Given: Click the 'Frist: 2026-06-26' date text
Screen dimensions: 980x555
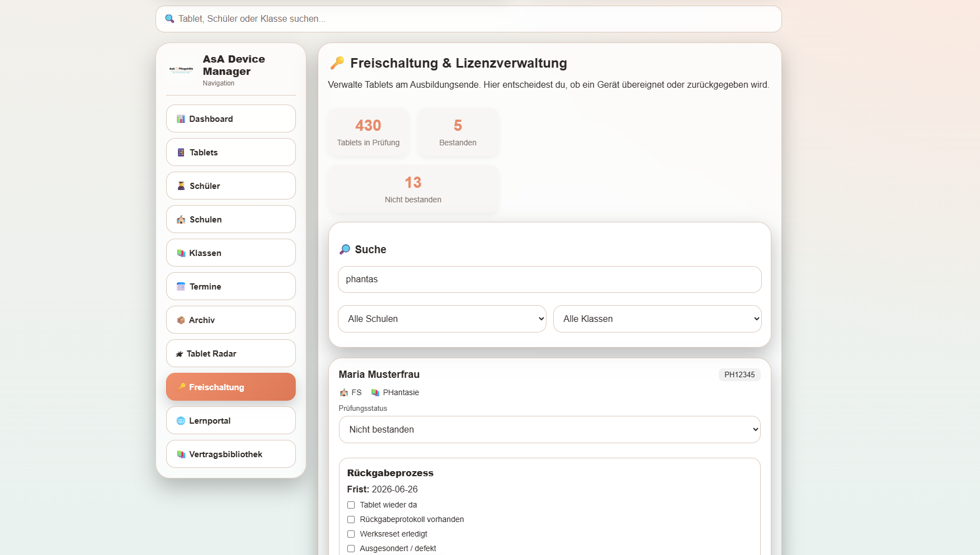Looking at the screenshot, I should [x=382, y=489].
